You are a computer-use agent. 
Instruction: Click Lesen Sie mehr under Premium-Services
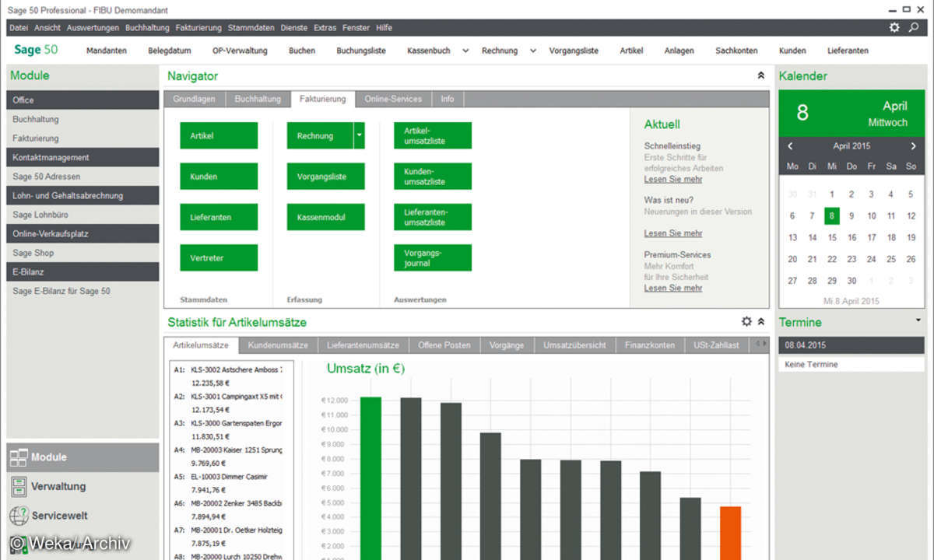673,288
